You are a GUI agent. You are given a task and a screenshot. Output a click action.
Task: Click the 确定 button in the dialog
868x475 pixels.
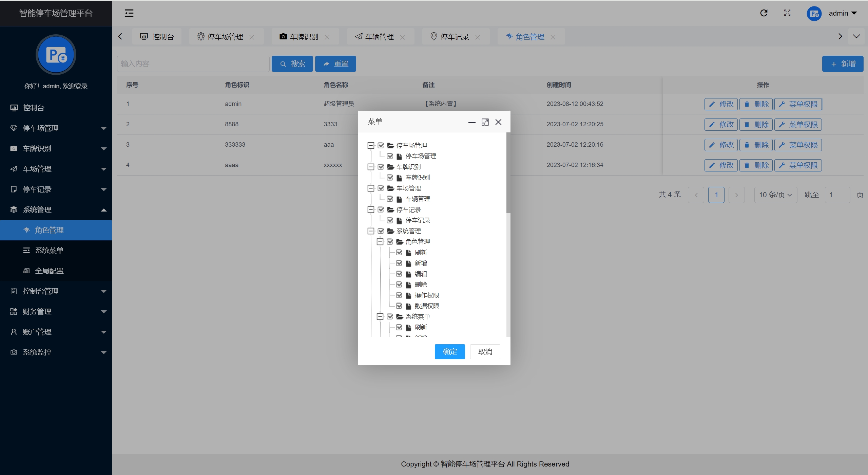coord(449,351)
